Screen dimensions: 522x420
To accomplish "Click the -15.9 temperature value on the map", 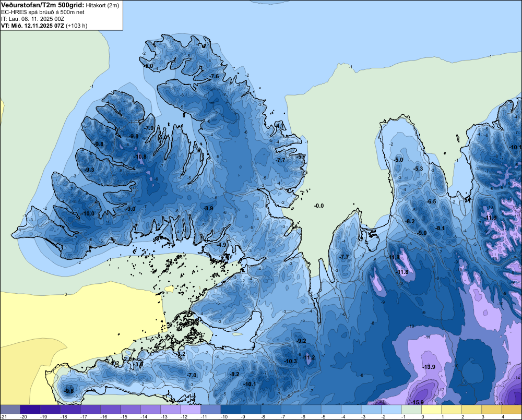I will 417,402.
